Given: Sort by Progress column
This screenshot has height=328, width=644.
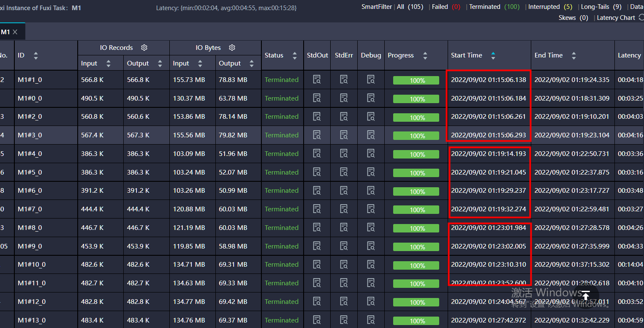Looking at the screenshot, I should pyautogui.click(x=425, y=55).
